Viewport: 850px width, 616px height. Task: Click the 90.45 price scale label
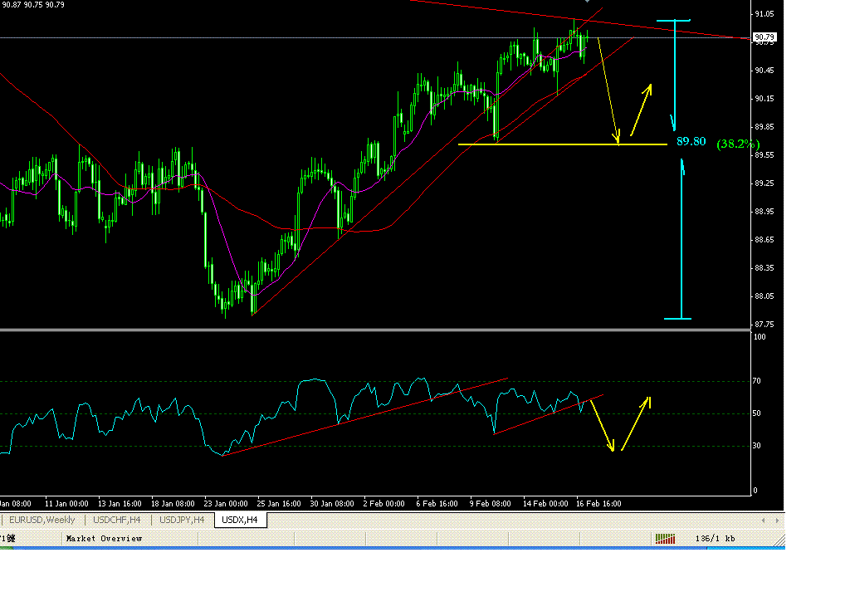[765, 71]
